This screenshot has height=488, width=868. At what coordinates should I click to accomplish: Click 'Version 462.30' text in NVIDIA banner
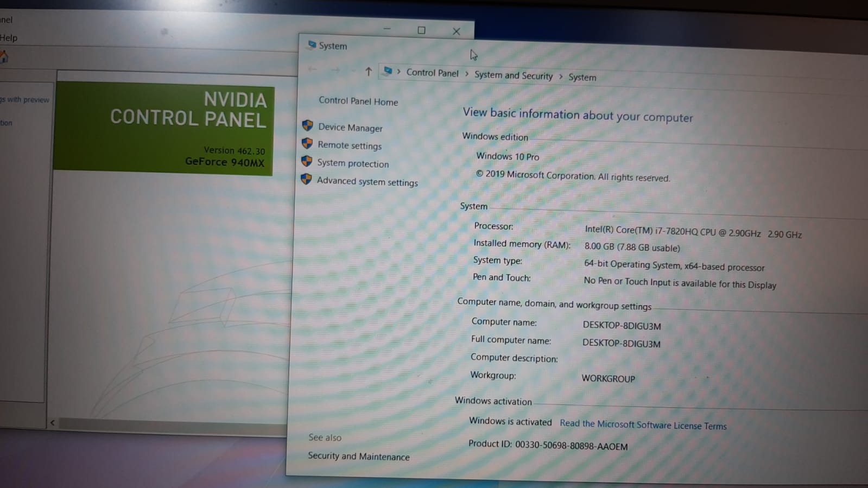point(235,150)
